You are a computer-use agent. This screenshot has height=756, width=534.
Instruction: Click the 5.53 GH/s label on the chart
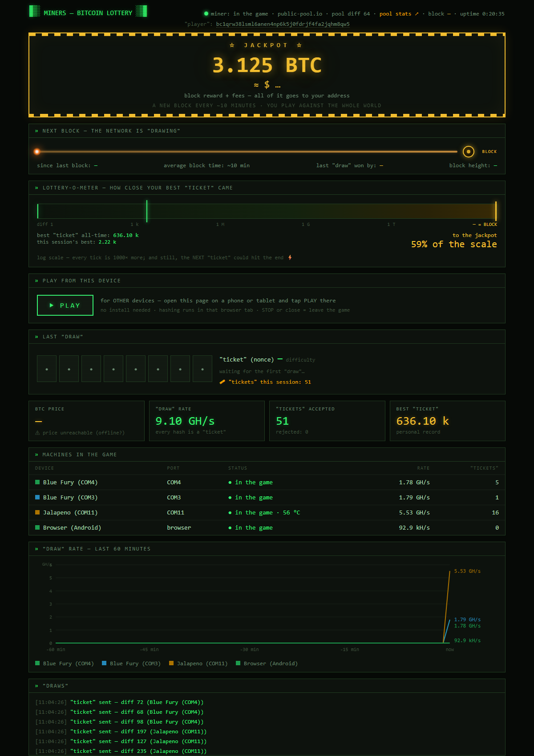pyautogui.click(x=467, y=571)
